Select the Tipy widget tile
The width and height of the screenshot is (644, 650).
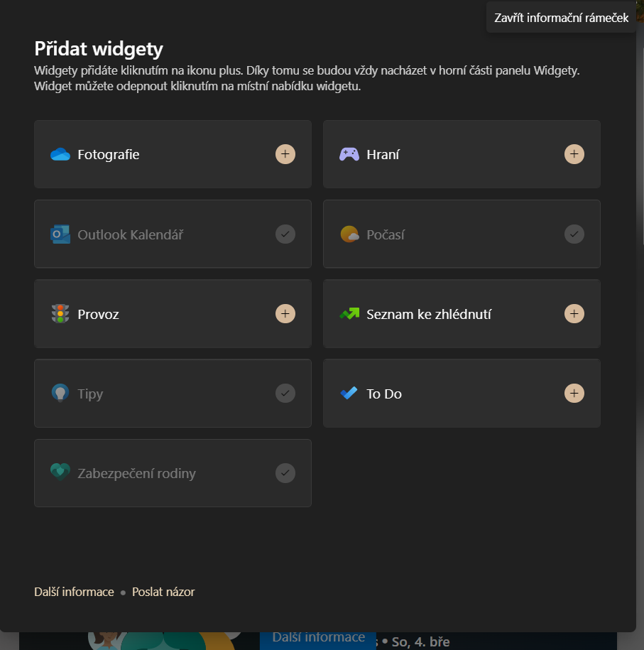(x=173, y=393)
